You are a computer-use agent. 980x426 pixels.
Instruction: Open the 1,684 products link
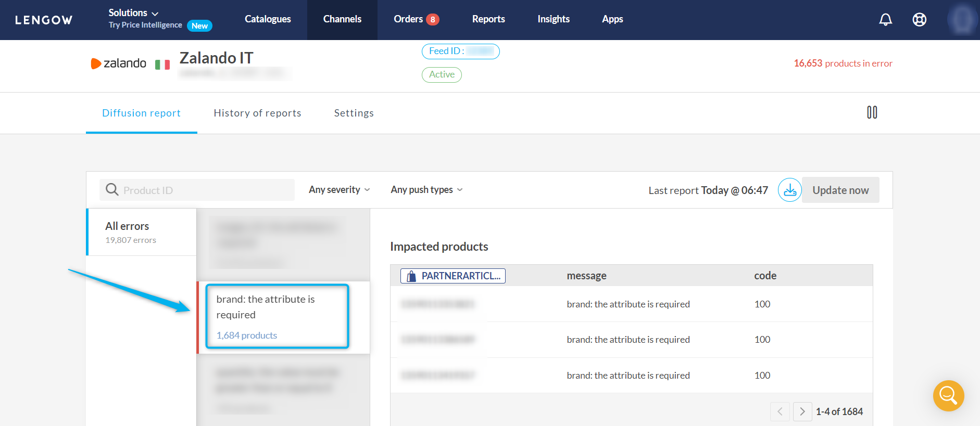pyautogui.click(x=246, y=335)
